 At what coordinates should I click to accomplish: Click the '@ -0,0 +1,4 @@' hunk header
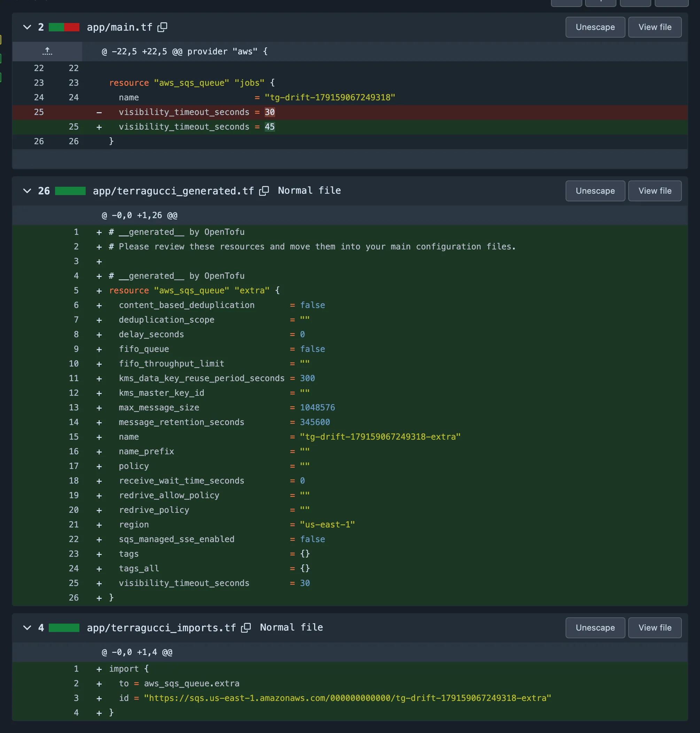point(137,653)
